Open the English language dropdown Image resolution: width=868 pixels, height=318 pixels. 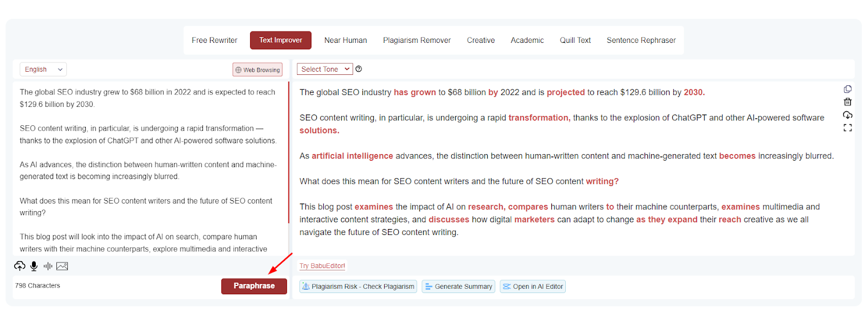point(43,69)
